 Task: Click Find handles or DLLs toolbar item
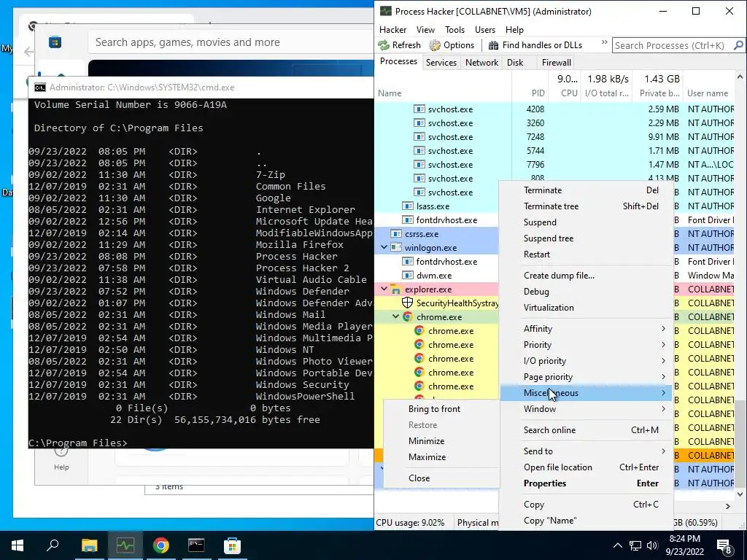point(535,45)
